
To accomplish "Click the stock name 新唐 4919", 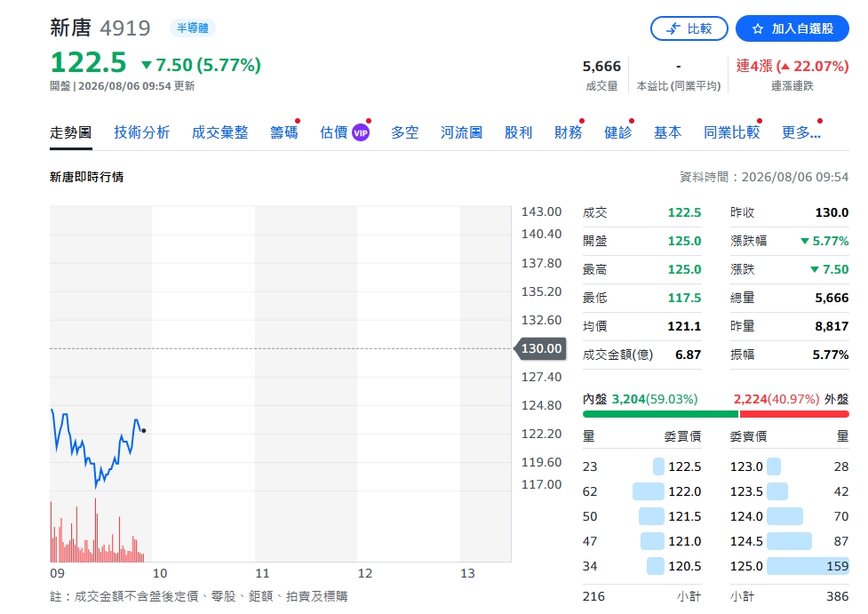I will pyautogui.click(x=100, y=28).
